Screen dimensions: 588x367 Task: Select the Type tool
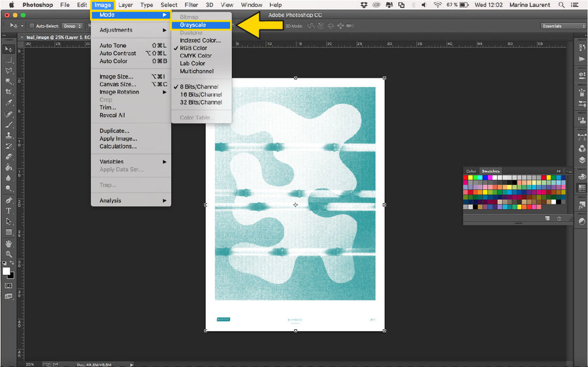tap(9, 211)
